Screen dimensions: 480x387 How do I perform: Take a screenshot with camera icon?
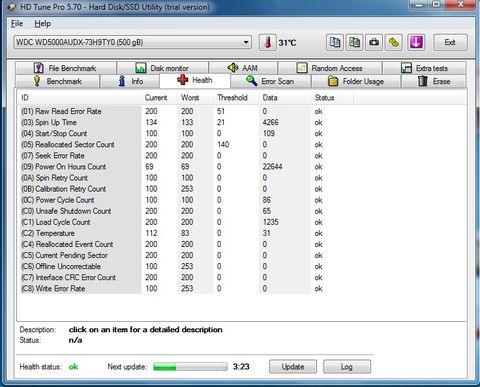coord(374,42)
